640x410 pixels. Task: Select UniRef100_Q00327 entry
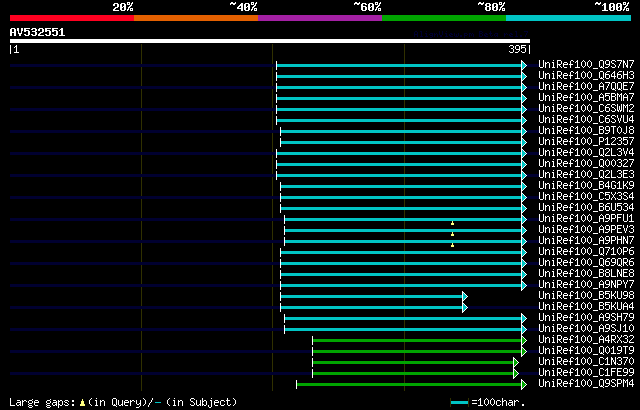tap(586, 164)
